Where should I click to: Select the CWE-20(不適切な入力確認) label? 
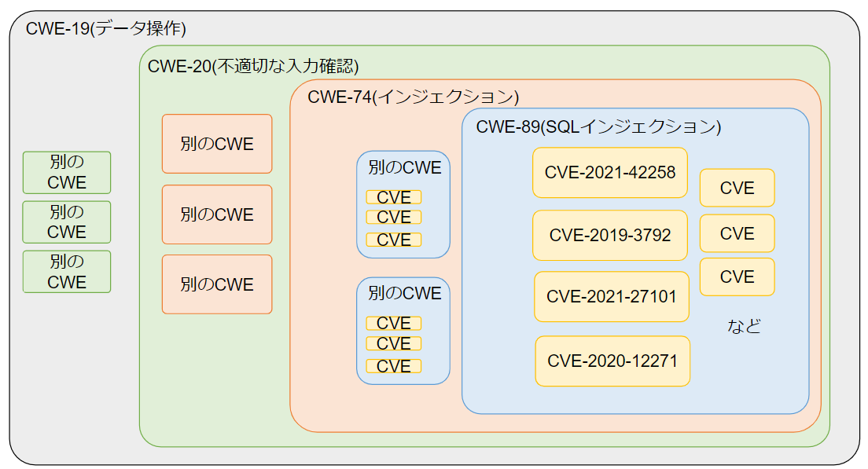[x=253, y=66]
